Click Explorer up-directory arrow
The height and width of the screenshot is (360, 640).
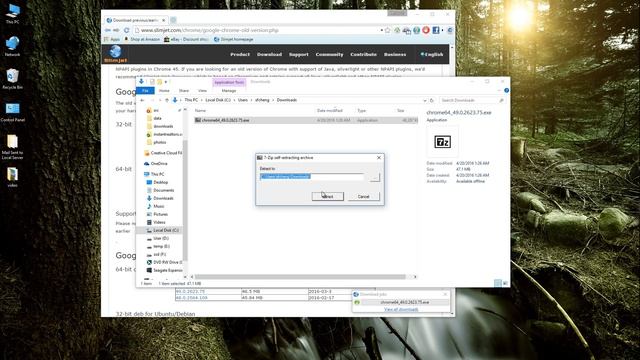tap(167, 100)
